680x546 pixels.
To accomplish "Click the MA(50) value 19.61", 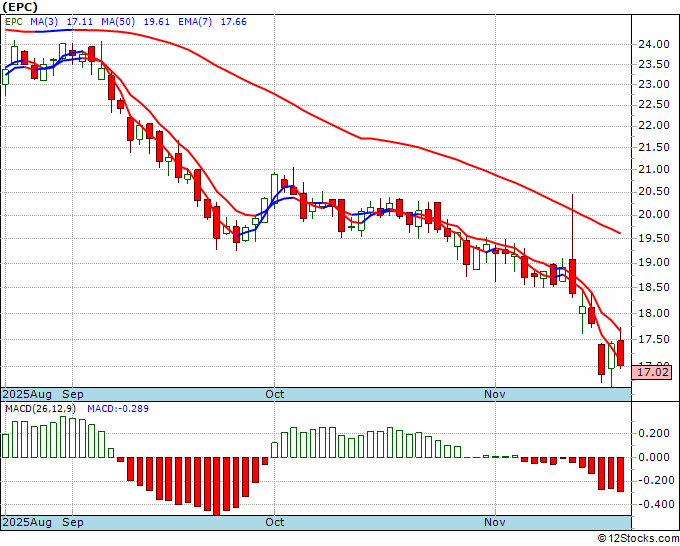I will (157, 22).
